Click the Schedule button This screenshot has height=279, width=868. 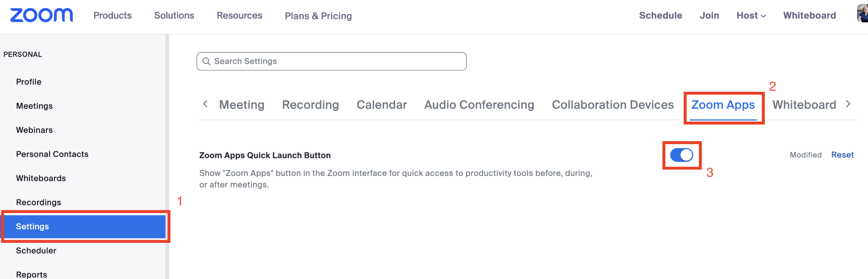coord(660,15)
